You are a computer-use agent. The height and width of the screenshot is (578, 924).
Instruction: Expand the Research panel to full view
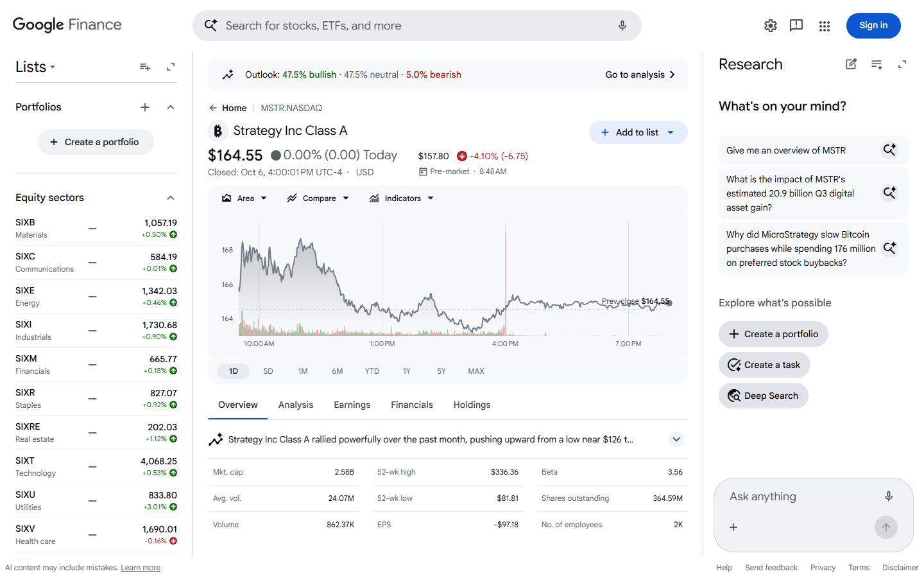[902, 64]
